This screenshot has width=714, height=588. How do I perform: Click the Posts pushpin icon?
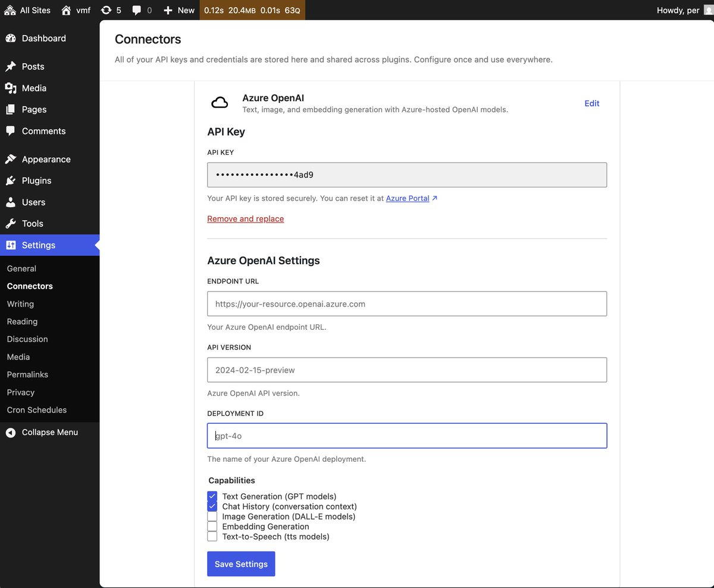(x=11, y=67)
